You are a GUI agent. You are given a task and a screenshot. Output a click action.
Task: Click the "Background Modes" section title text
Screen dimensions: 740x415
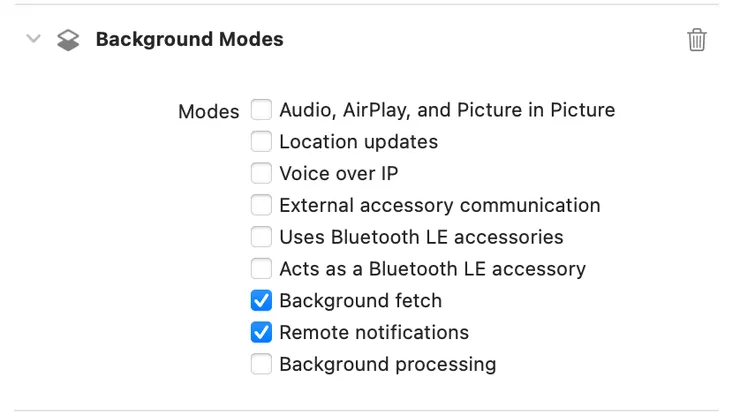point(189,40)
